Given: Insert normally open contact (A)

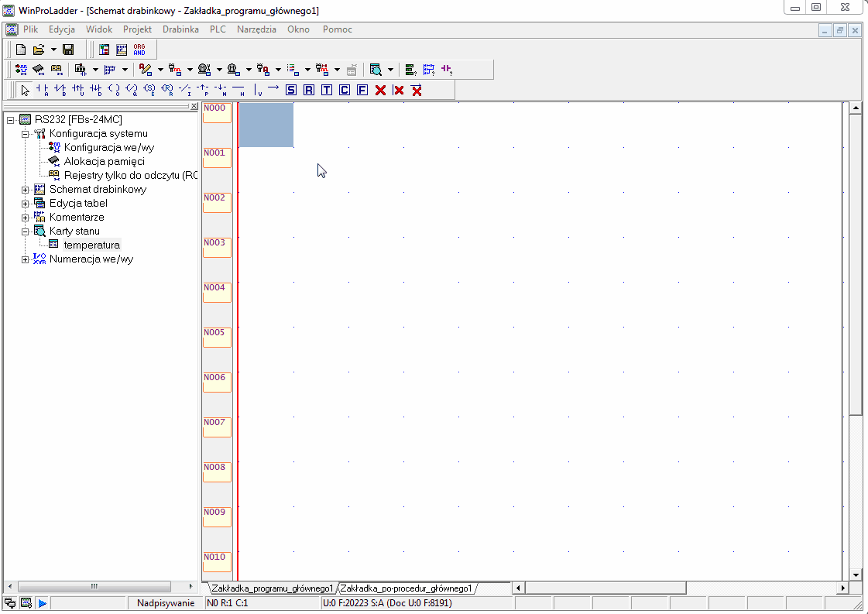Looking at the screenshot, I should pyautogui.click(x=43, y=91).
